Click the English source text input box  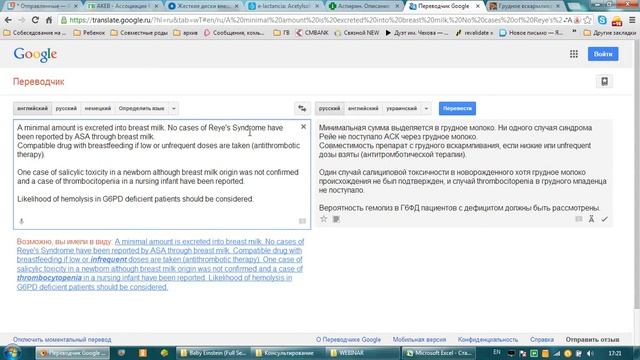pyautogui.click(x=162, y=174)
